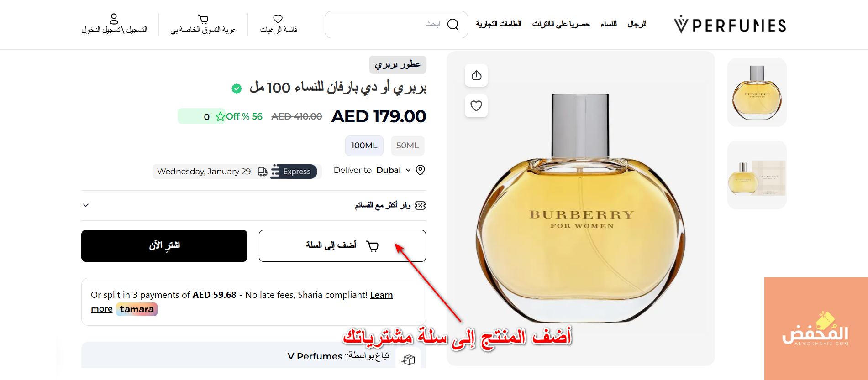This screenshot has width=868, height=380.
Task: Click the user account login icon
Action: [x=114, y=19]
